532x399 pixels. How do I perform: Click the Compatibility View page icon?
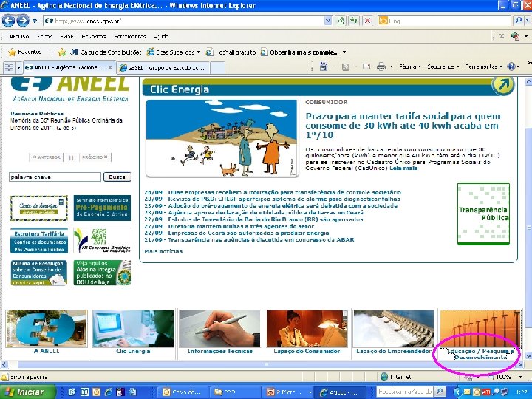coord(341,21)
